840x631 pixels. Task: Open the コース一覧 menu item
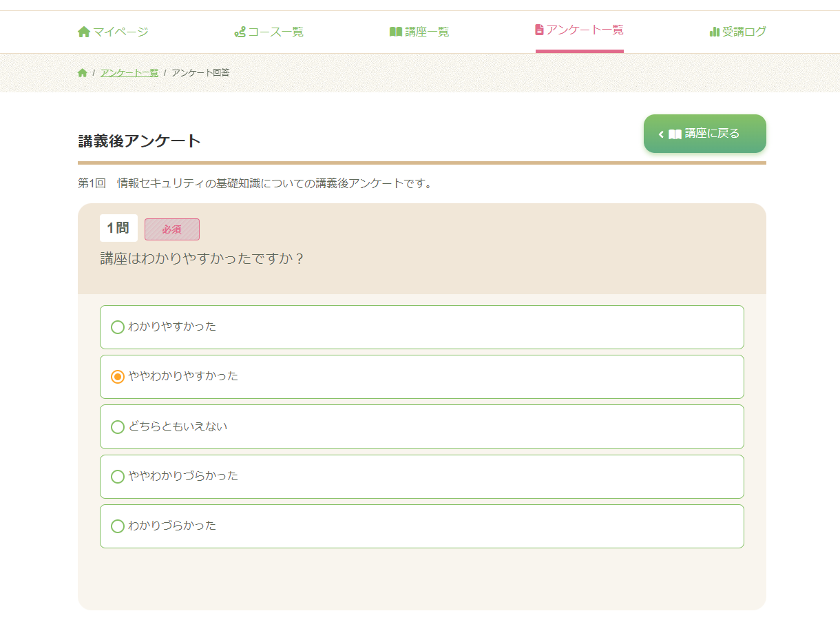pos(269,32)
